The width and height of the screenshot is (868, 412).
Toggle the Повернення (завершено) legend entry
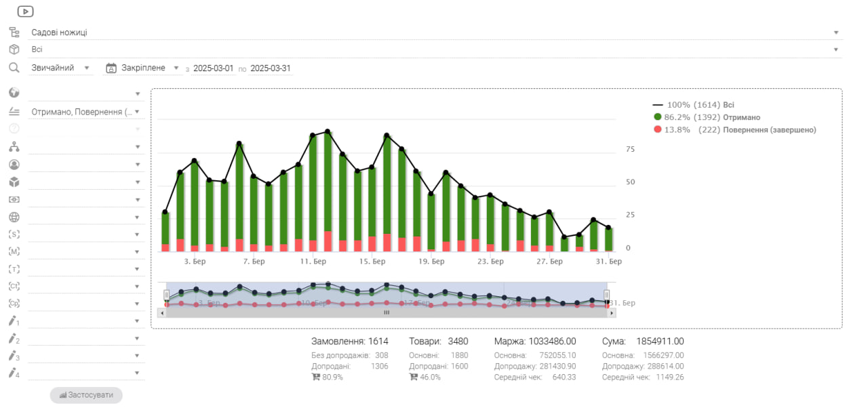click(x=734, y=129)
